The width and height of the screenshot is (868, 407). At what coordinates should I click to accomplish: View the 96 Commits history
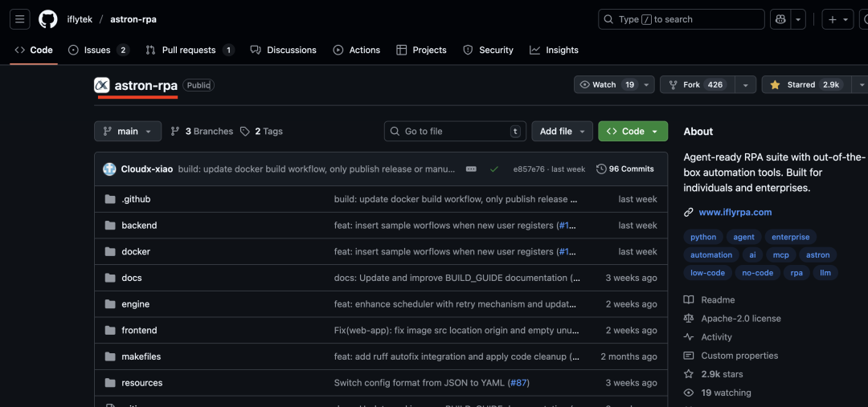(x=625, y=169)
